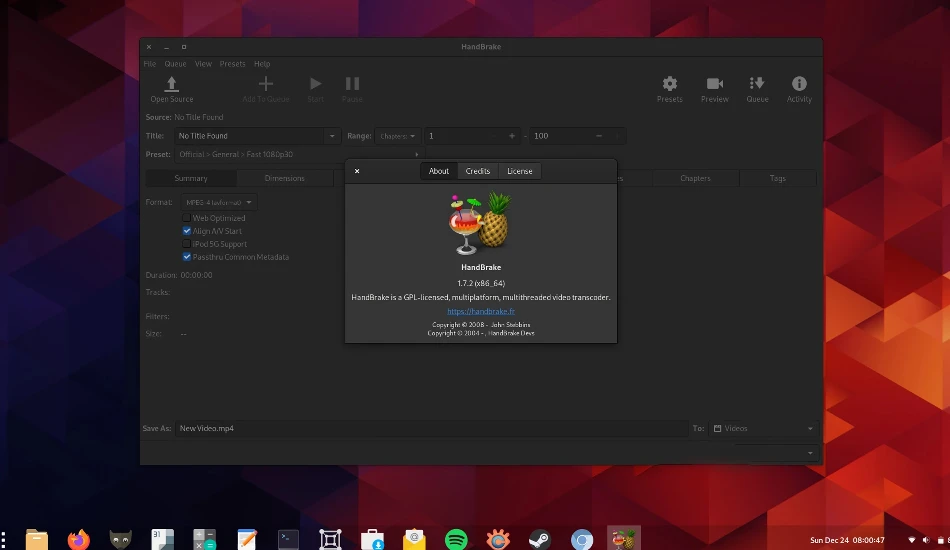
Task: Decrease the end chapter 100 with minus button
Action: click(599, 136)
